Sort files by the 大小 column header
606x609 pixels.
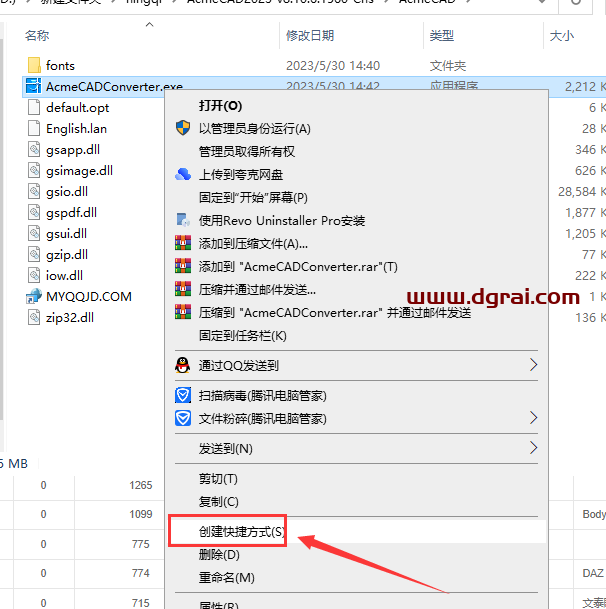(561, 36)
